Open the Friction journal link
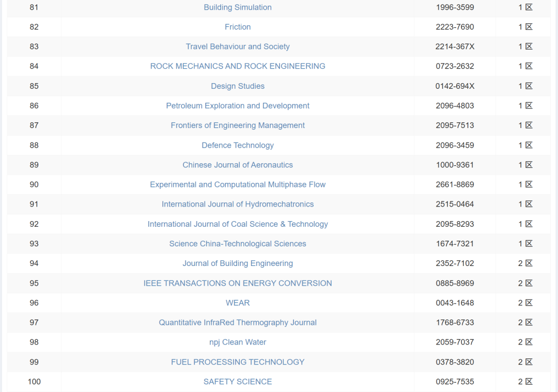The height and width of the screenshot is (392, 558). tap(237, 27)
